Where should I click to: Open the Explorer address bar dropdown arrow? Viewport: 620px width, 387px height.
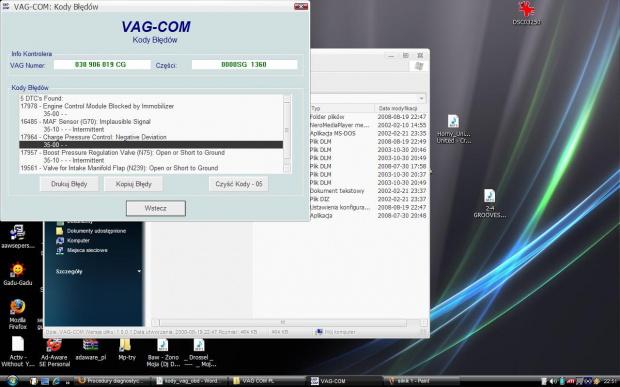[x=422, y=98]
